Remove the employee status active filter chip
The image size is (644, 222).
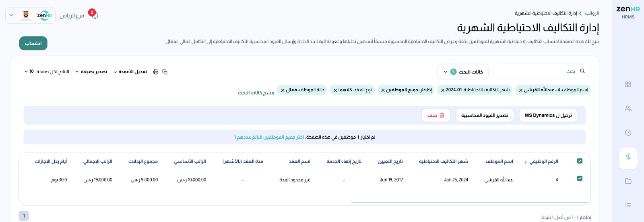(x=283, y=90)
